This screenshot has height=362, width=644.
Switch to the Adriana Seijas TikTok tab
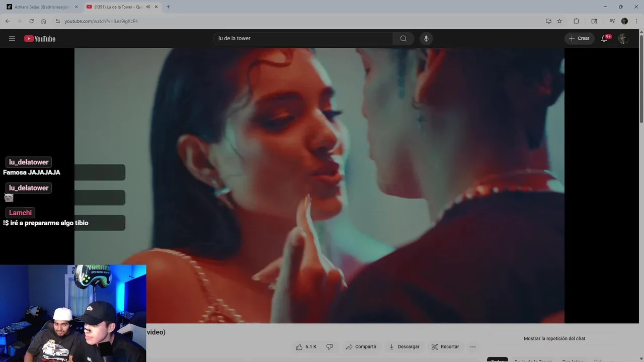tap(42, 7)
